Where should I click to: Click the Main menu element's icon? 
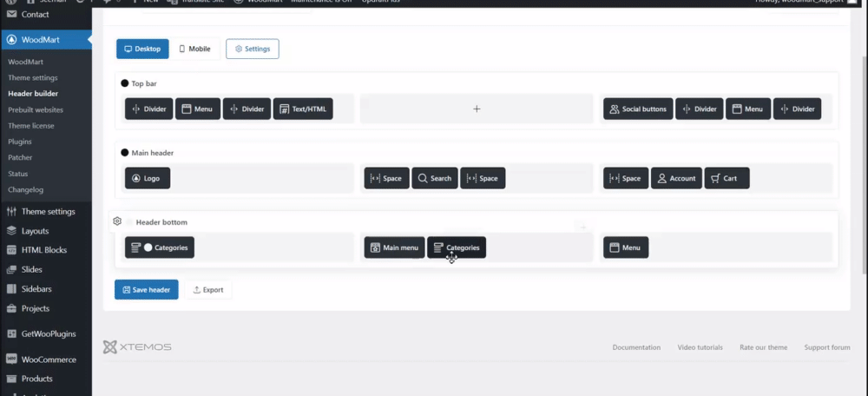[375, 247]
